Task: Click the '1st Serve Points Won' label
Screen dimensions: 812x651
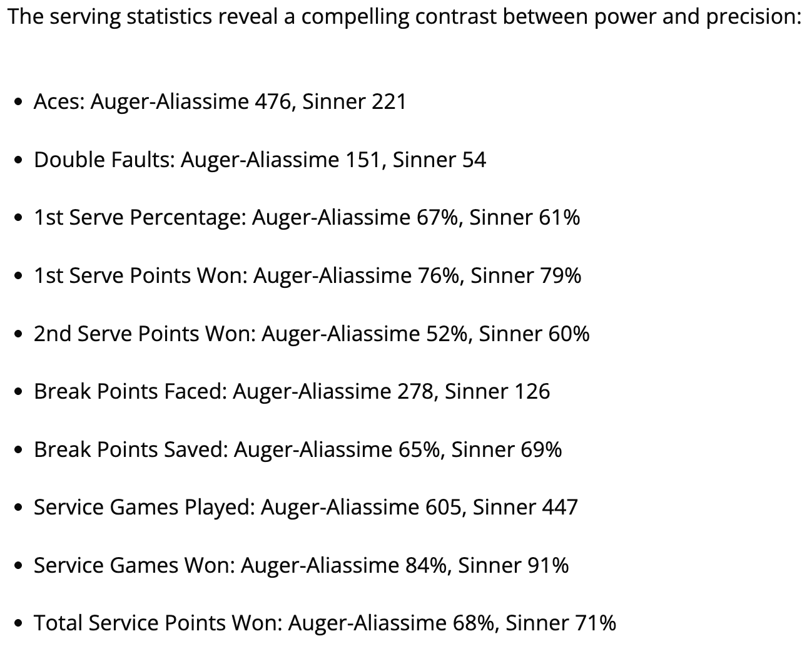Action: (x=140, y=275)
